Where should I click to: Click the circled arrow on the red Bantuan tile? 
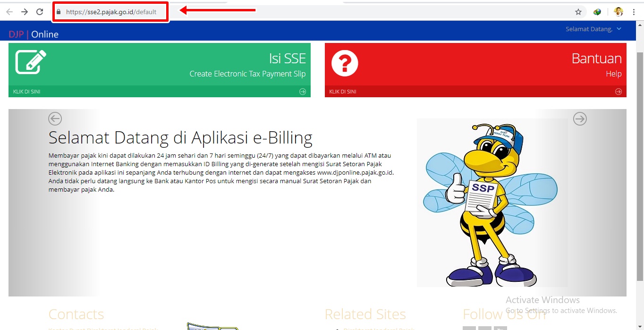tap(619, 92)
